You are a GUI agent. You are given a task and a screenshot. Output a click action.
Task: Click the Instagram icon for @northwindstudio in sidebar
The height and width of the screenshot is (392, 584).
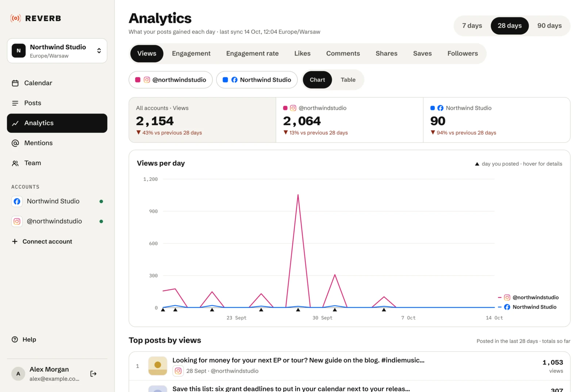(17, 222)
